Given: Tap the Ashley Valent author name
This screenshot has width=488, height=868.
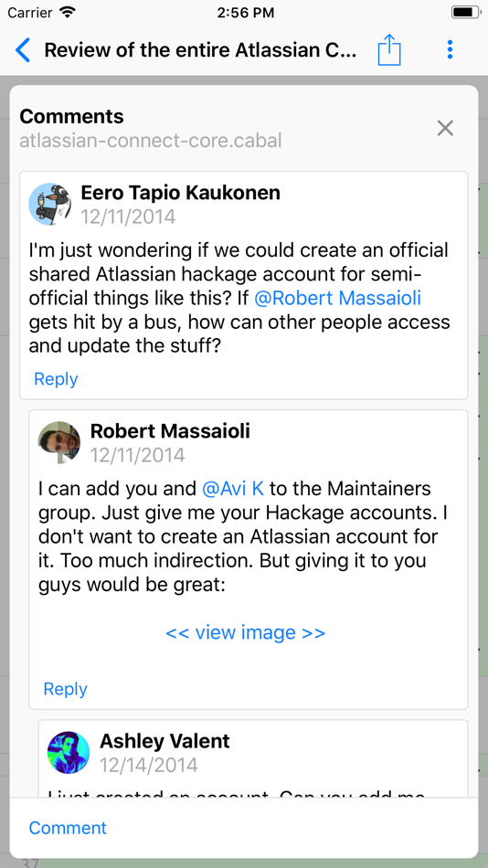Looking at the screenshot, I should coord(164,741).
